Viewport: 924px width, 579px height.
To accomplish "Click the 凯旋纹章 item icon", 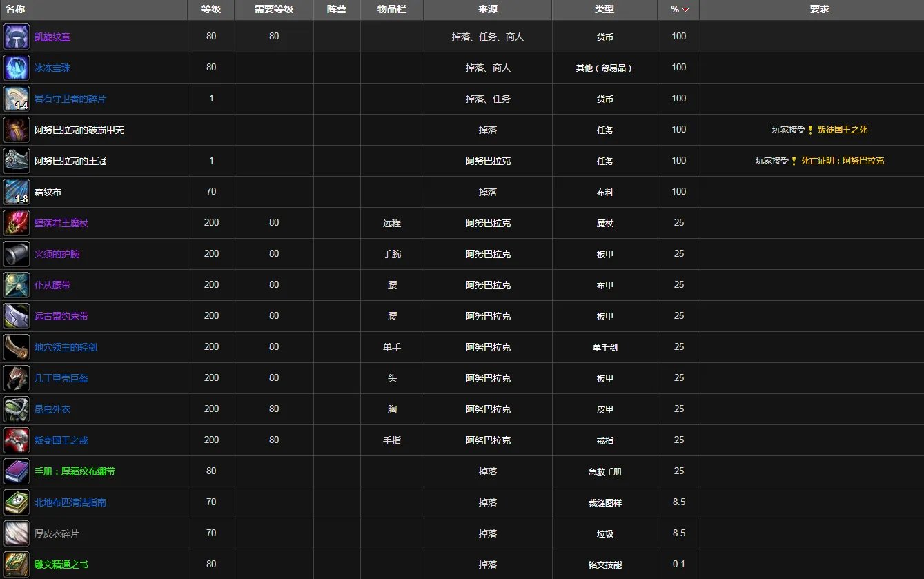I will click(x=17, y=37).
